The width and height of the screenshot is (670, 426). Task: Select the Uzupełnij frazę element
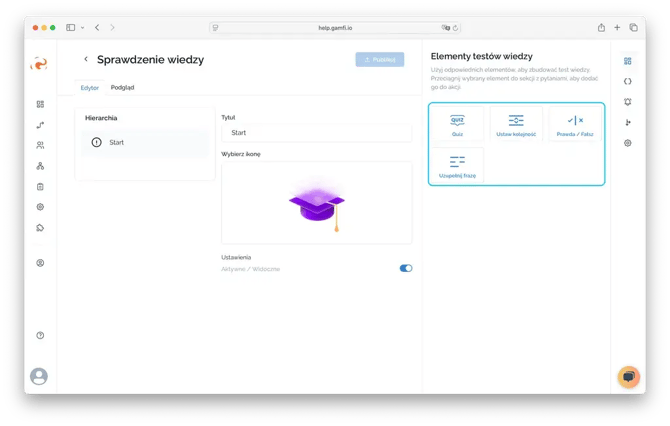coord(457,164)
